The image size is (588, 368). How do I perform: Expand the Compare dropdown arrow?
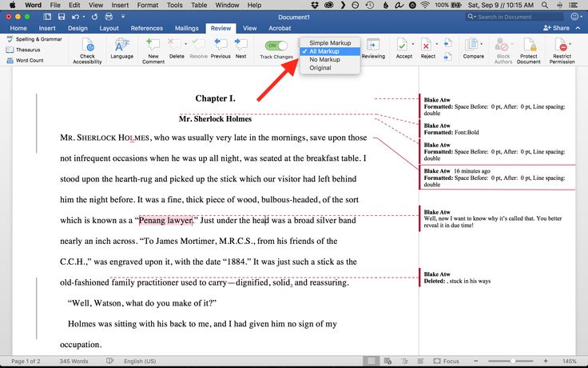[x=482, y=44]
